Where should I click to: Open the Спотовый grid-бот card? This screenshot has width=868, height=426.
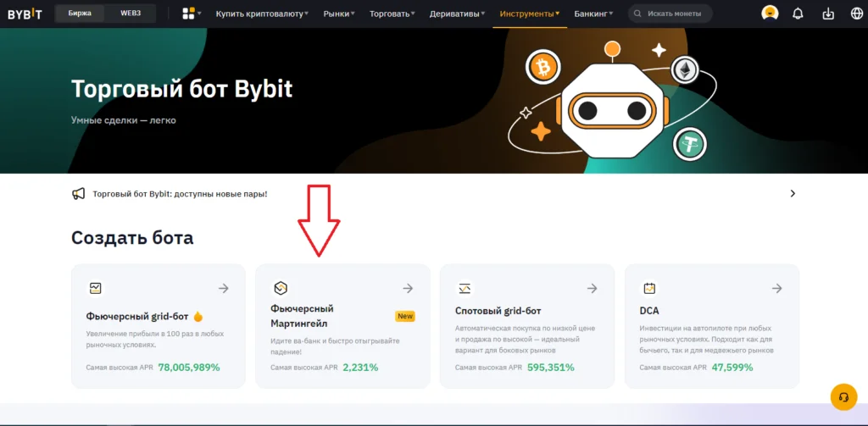click(x=526, y=326)
